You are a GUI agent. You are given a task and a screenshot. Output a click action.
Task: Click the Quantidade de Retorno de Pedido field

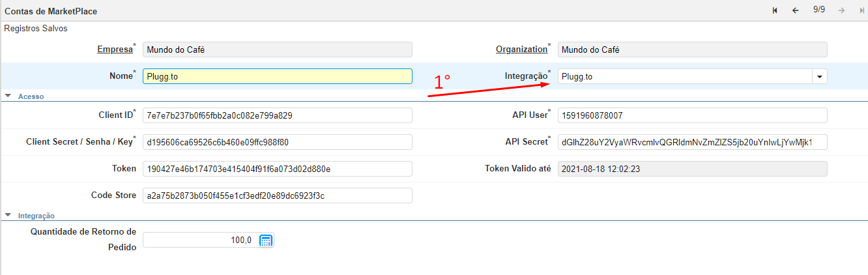point(199,240)
